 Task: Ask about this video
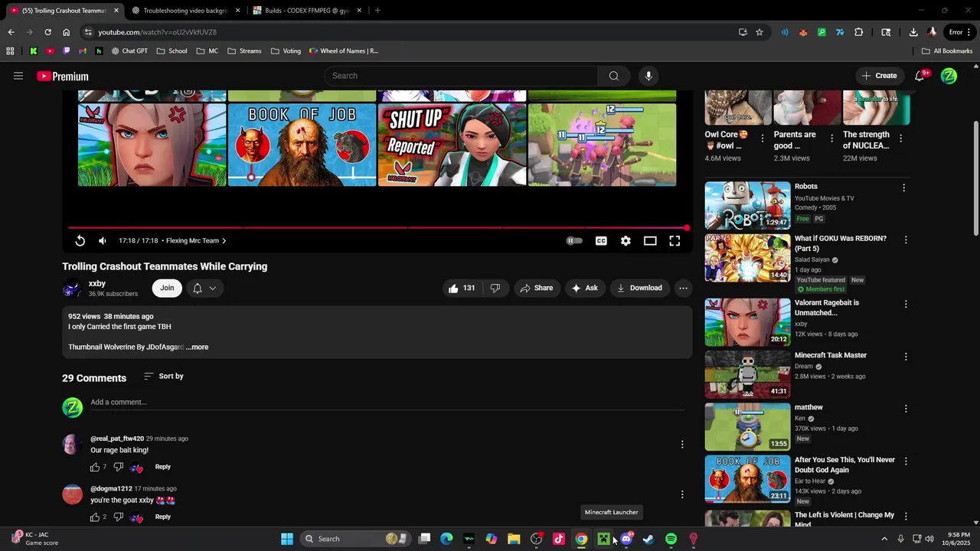click(584, 288)
